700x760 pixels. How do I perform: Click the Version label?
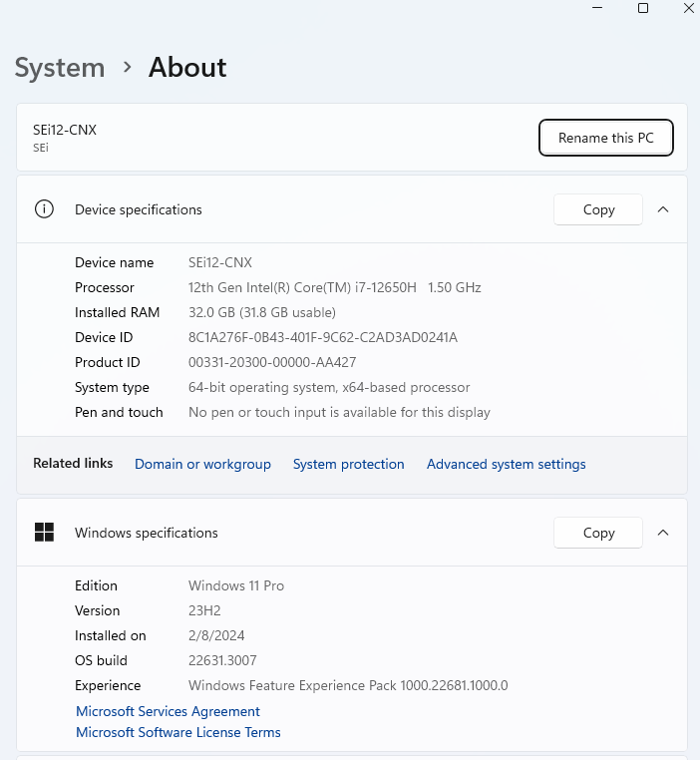click(97, 610)
